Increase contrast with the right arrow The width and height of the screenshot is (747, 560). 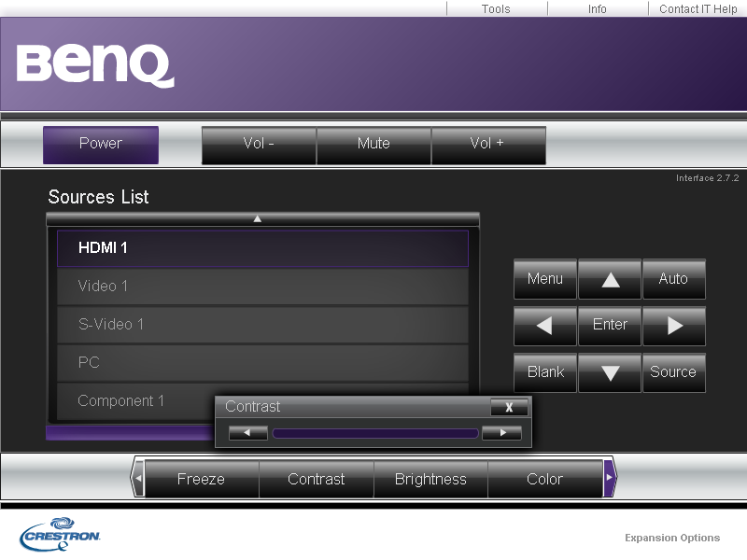click(502, 433)
